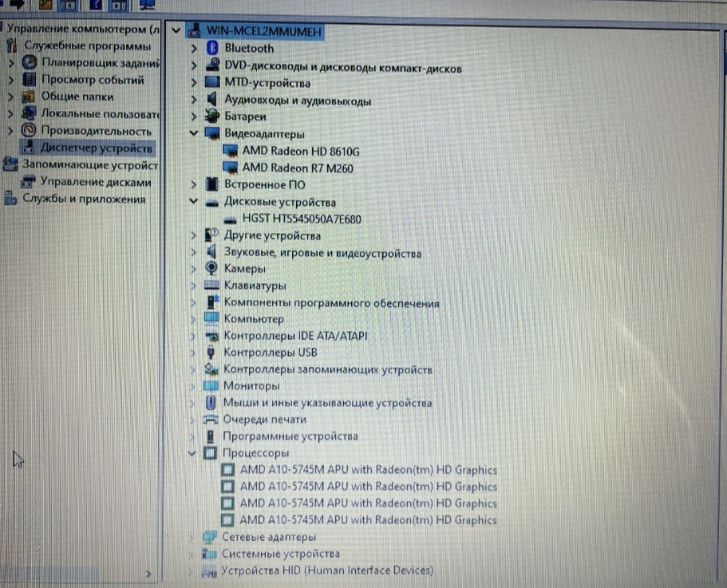Viewport: 727px width, 588px height.
Task: Click the Камеры (Cameras) category icon
Action: [210, 269]
